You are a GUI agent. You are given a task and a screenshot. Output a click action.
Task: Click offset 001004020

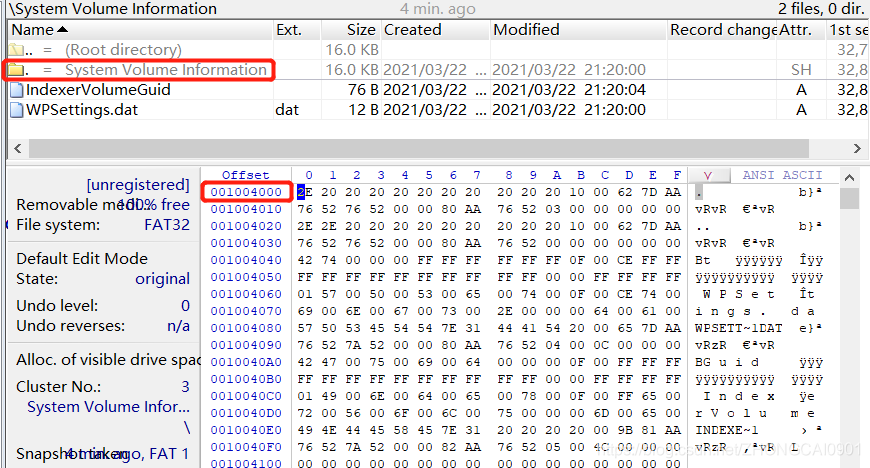click(246, 226)
